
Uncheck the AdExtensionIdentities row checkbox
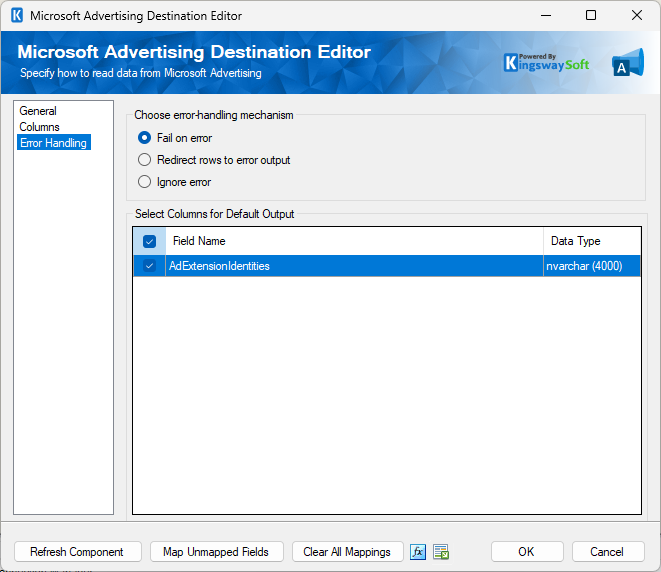click(x=149, y=266)
